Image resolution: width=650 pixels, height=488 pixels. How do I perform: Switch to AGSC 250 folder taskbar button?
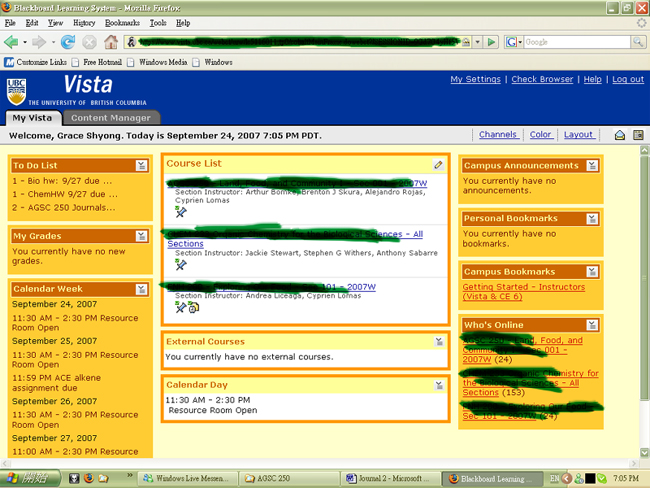tap(289, 478)
